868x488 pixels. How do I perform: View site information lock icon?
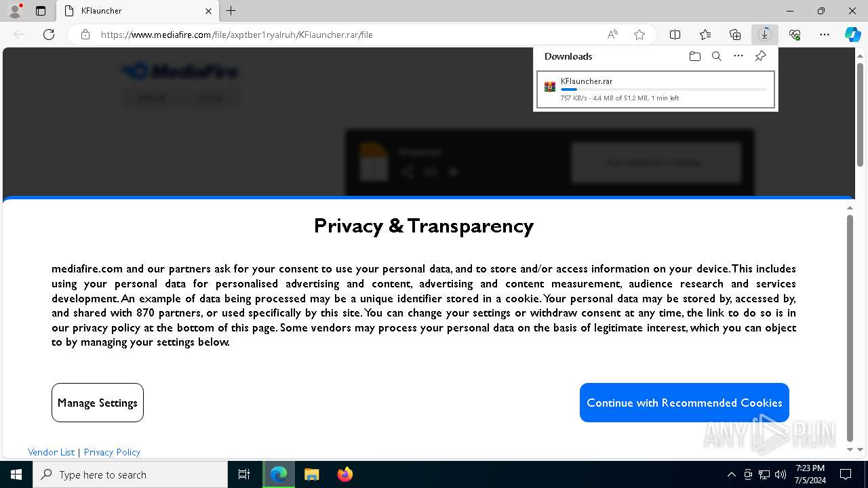(85, 35)
